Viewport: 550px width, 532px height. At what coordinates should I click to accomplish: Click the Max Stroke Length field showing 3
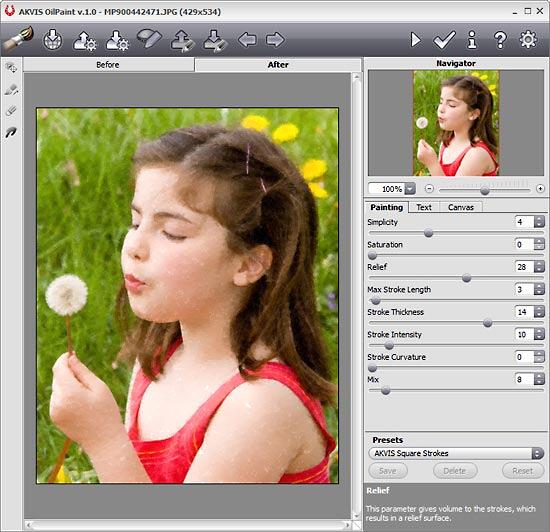pos(524,289)
